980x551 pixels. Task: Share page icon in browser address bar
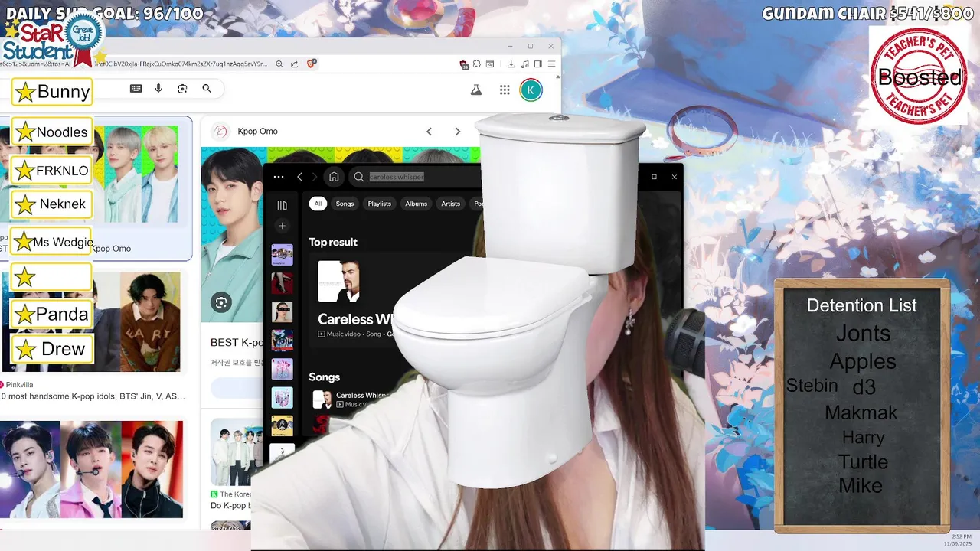point(295,64)
